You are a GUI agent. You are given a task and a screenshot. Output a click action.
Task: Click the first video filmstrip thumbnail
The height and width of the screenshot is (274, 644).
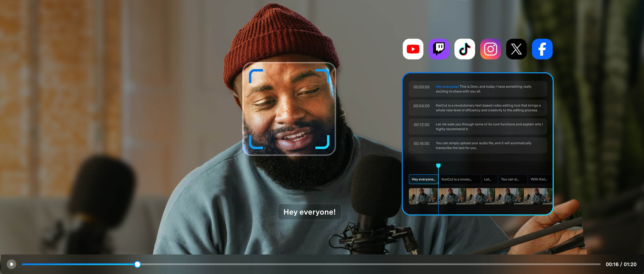(423, 196)
